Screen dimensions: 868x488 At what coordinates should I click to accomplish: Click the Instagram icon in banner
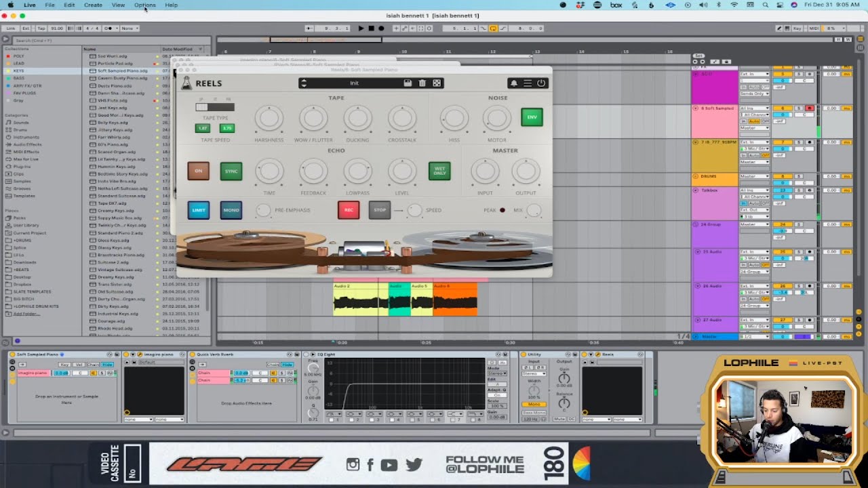click(353, 464)
